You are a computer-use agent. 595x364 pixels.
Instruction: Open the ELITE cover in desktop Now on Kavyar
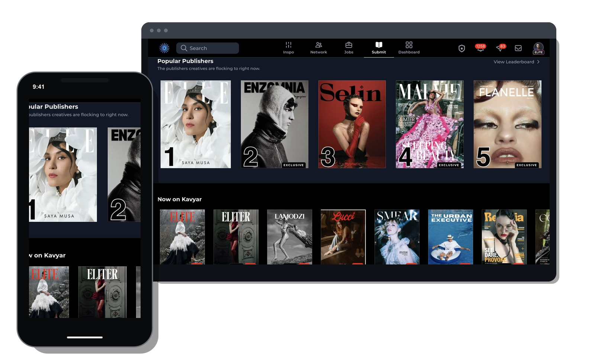click(x=182, y=237)
